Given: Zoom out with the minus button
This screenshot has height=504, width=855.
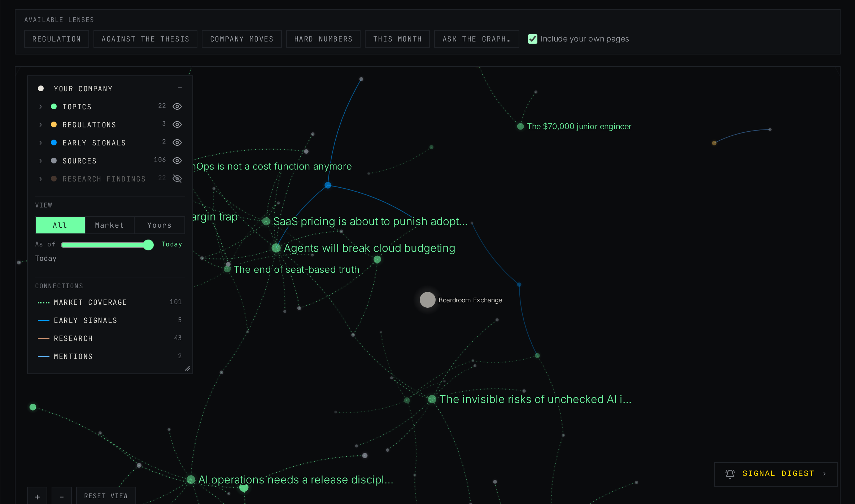Looking at the screenshot, I should click(62, 496).
